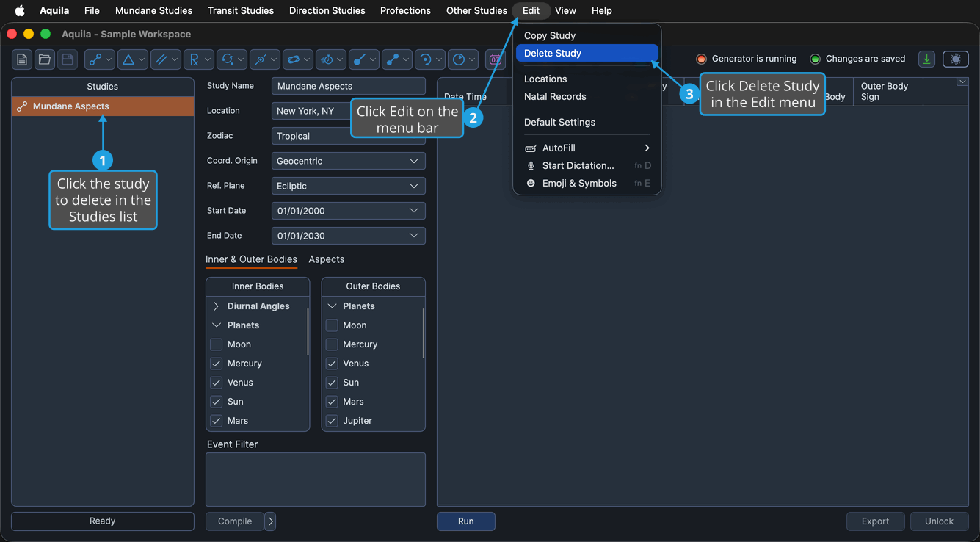
Task: Switch to the Aspects tab
Action: (327, 259)
